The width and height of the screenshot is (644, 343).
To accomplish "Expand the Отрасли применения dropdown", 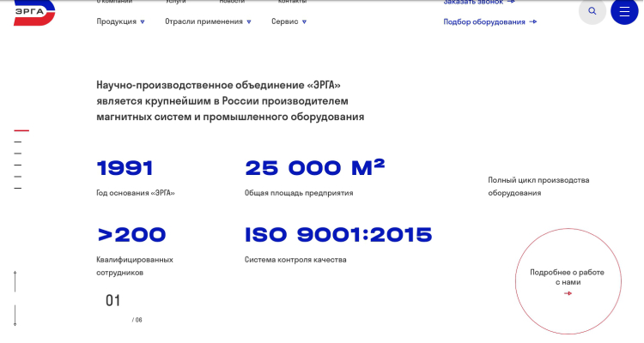I will (x=208, y=21).
